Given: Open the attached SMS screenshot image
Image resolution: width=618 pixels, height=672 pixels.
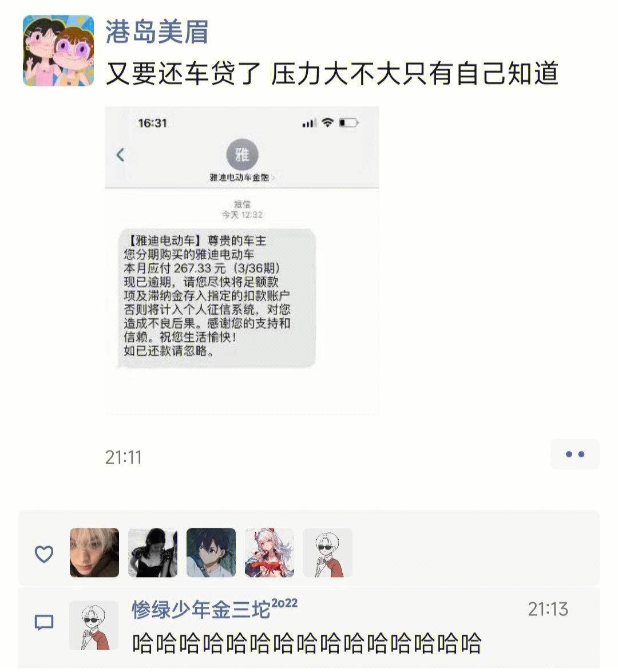Looking at the screenshot, I should click(x=242, y=260).
